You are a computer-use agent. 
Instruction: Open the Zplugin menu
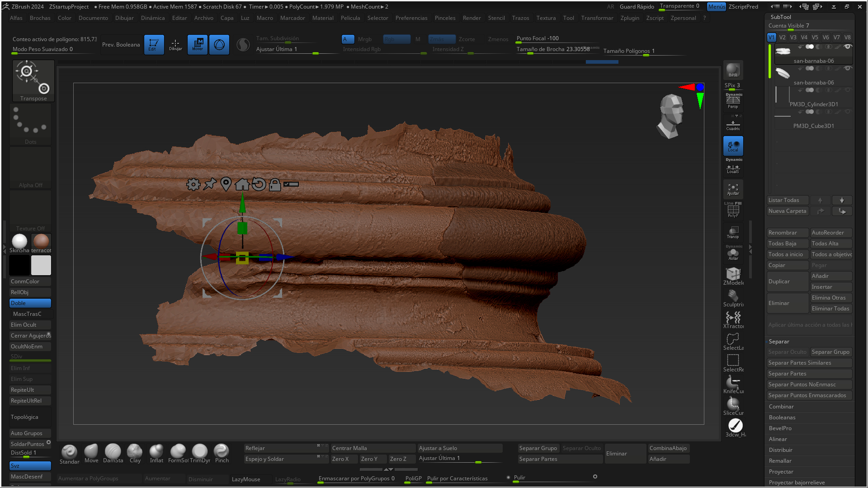(629, 18)
